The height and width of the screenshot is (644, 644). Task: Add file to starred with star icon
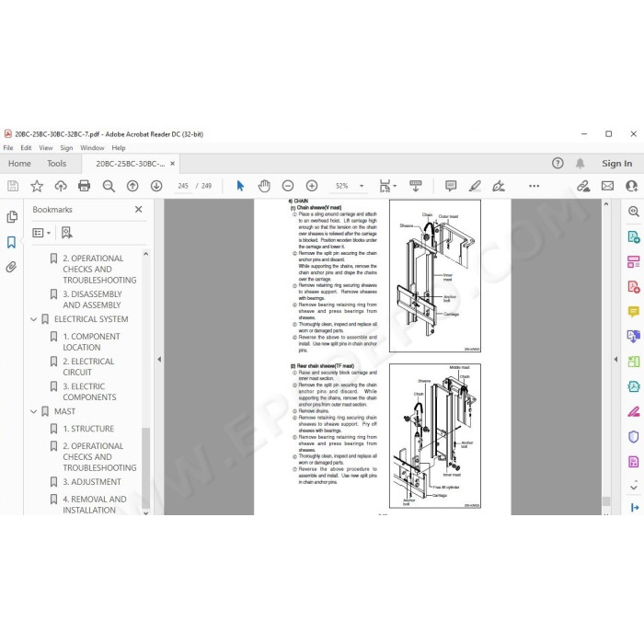[x=37, y=186]
